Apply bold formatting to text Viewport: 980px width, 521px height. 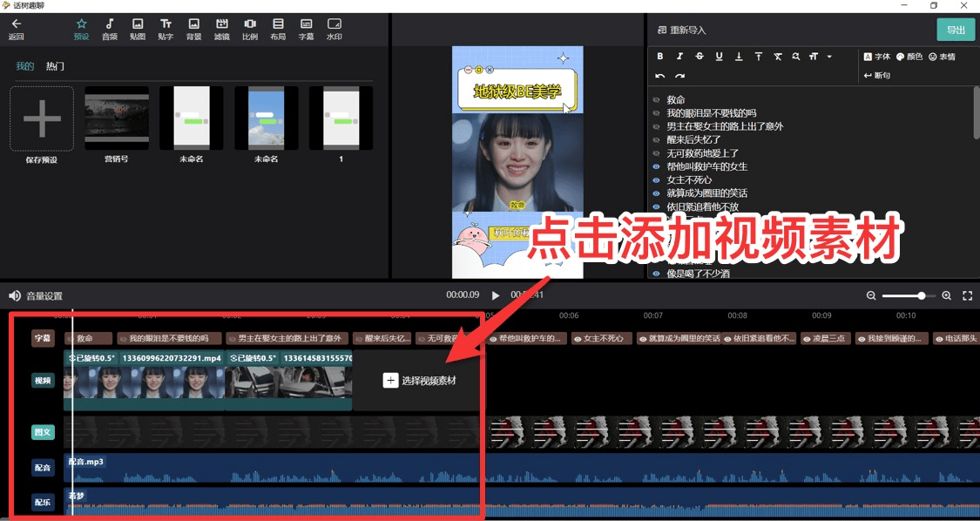[x=660, y=57]
